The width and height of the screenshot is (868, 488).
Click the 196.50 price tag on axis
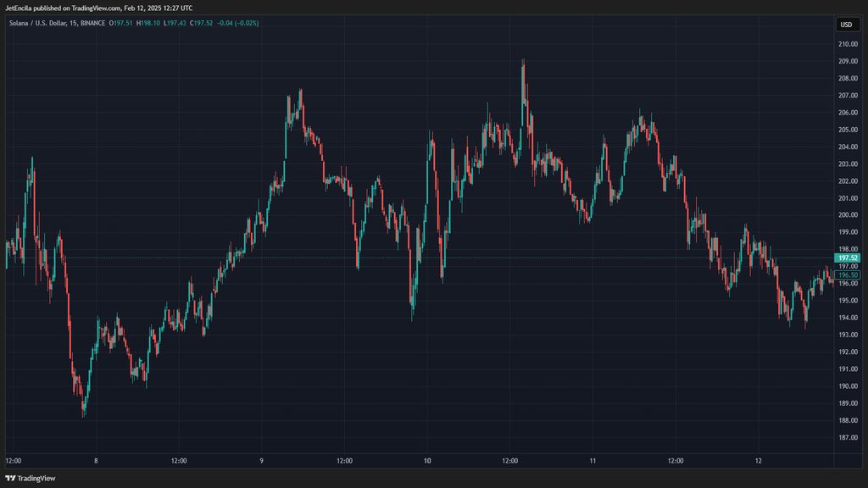pos(848,275)
